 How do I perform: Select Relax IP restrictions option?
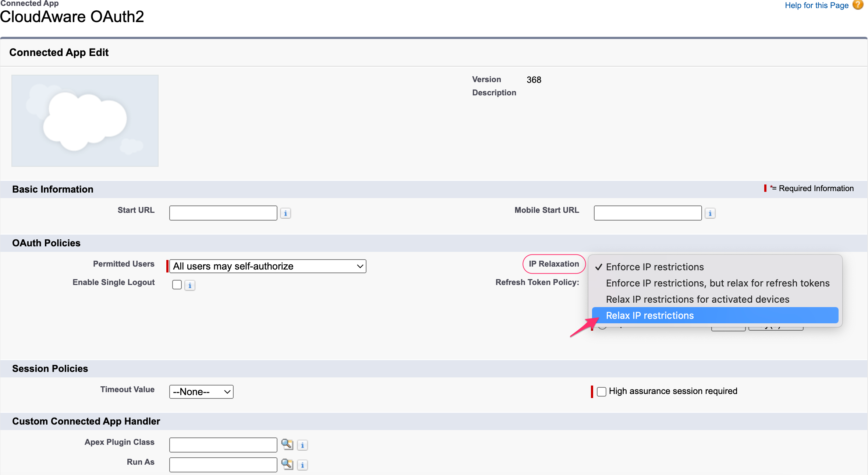tap(649, 315)
